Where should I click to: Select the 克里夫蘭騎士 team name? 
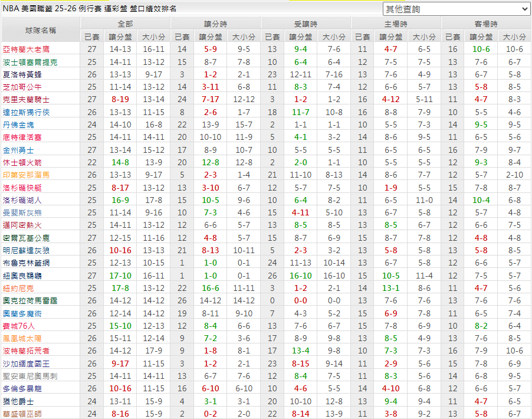(x=27, y=100)
